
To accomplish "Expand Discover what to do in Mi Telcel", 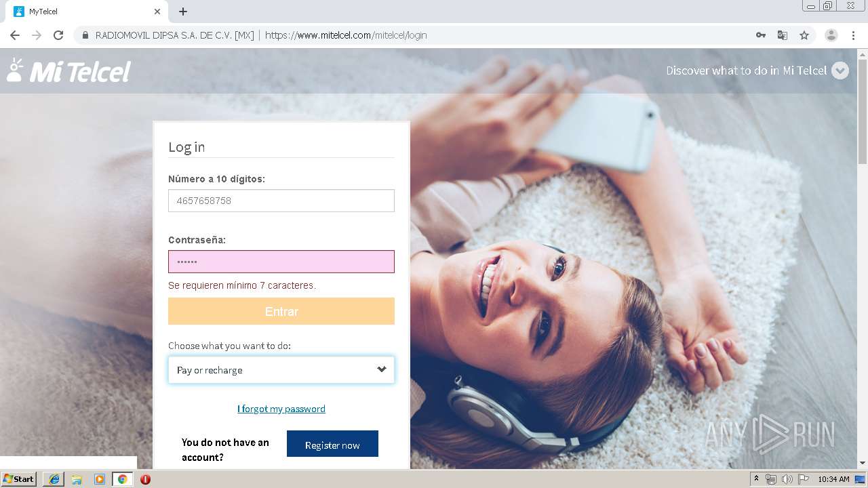I will (x=757, y=70).
